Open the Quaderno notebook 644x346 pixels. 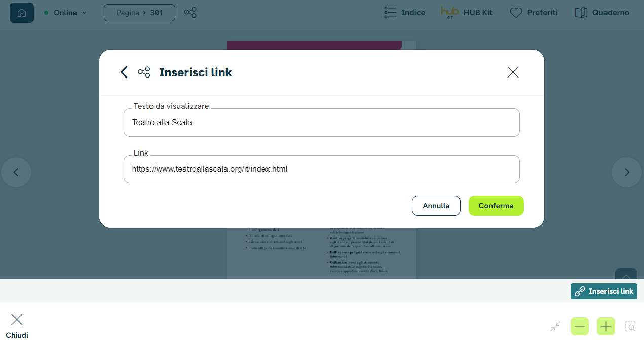coord(602,13)
